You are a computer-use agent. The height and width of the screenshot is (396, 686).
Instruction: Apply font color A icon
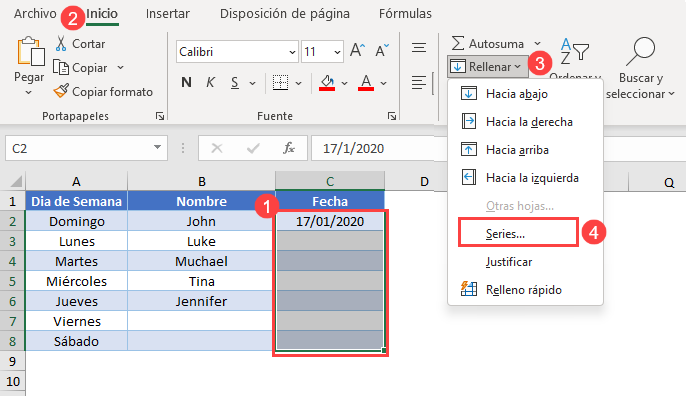click(366, 82)
